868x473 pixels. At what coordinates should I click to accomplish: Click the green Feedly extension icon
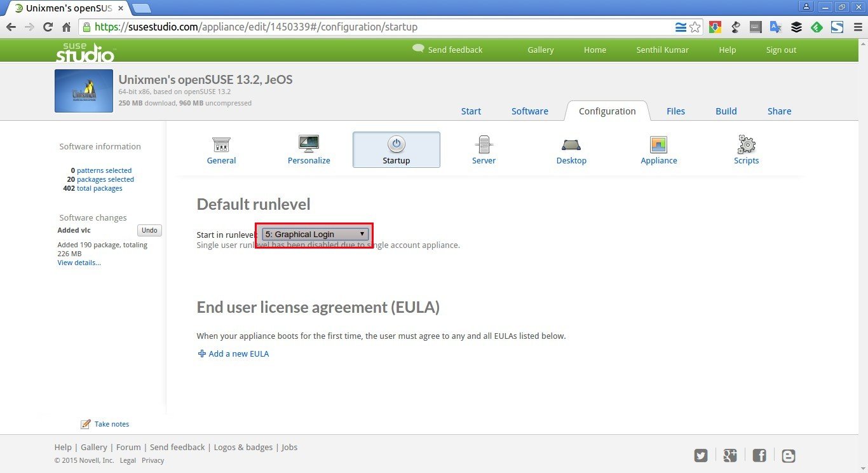817,27
